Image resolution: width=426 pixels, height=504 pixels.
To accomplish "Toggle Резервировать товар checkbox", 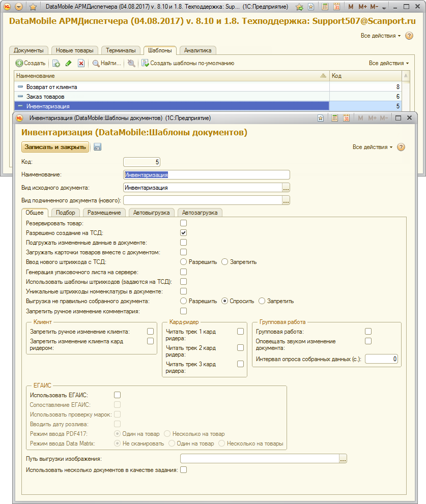I will (183, 223).
